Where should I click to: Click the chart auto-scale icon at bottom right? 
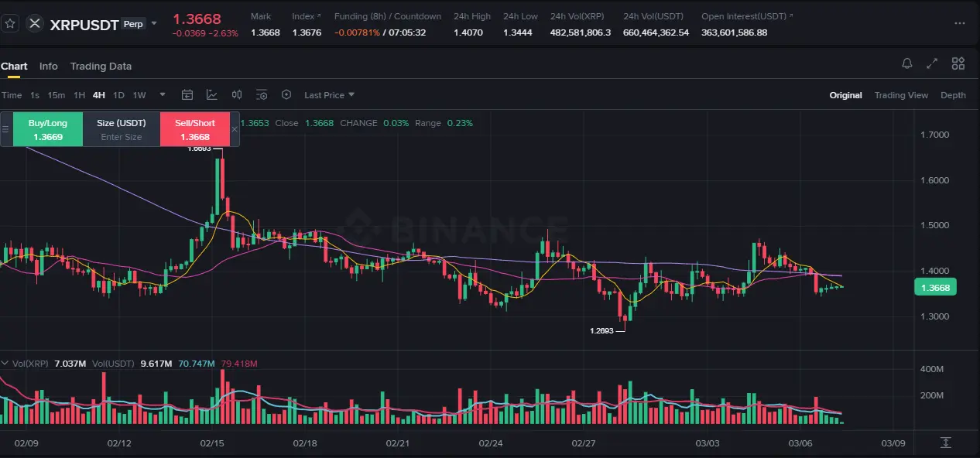click(x=946, y=443)
